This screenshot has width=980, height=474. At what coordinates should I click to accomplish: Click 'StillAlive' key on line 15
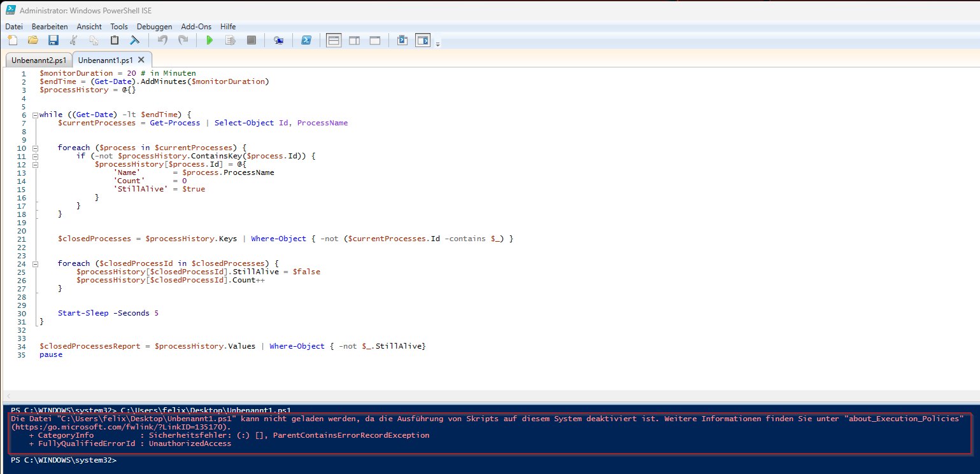(x=141, y=189)
